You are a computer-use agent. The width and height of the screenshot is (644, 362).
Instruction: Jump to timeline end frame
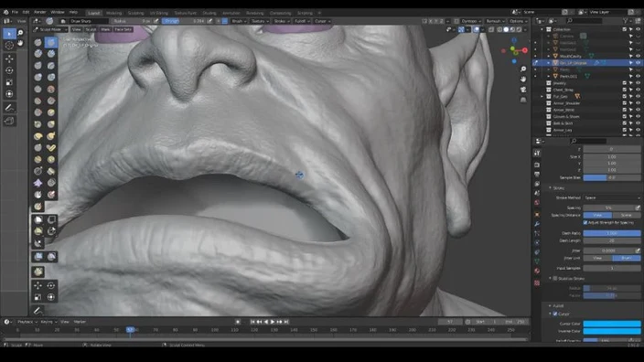(x=286, y=322)
